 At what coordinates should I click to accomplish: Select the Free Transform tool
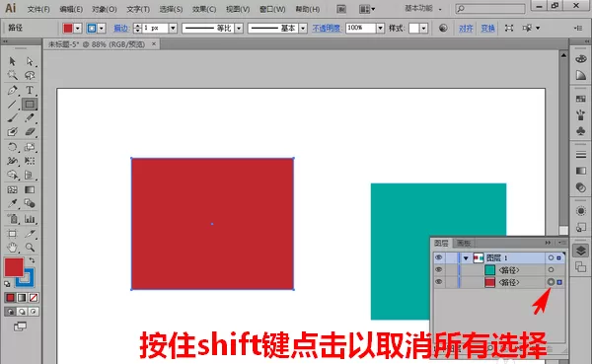pos(30,161)
